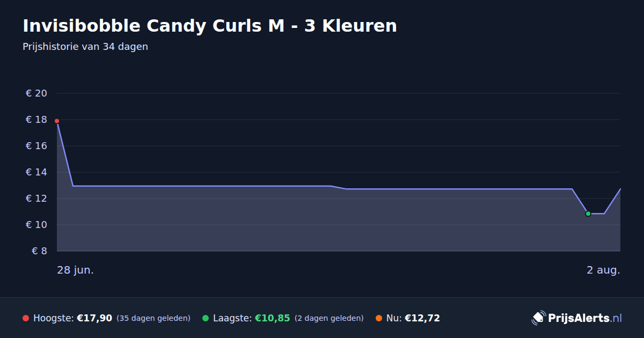Select the Invisibobble Candy Curls title
644x338 pixels.
click(x=210, y=26)
